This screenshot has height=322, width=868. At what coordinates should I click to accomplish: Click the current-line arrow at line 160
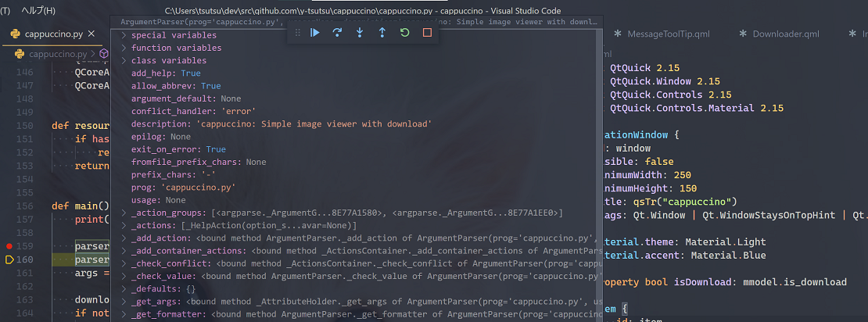(x=9, y=259)
